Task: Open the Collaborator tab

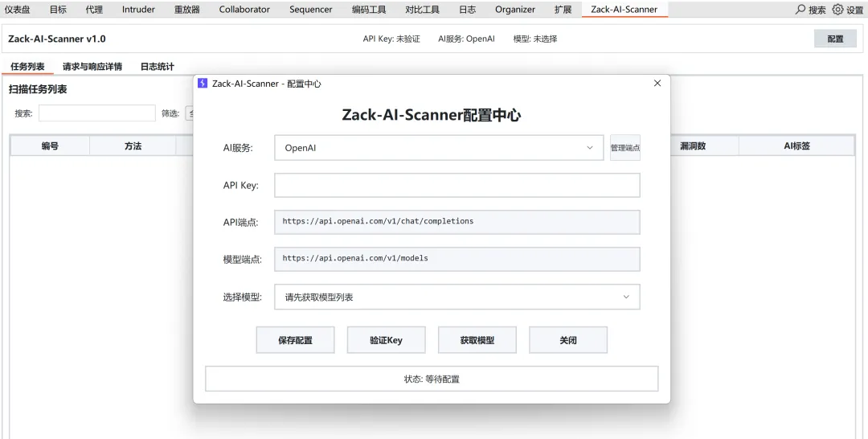Action: tap(244, 10)
